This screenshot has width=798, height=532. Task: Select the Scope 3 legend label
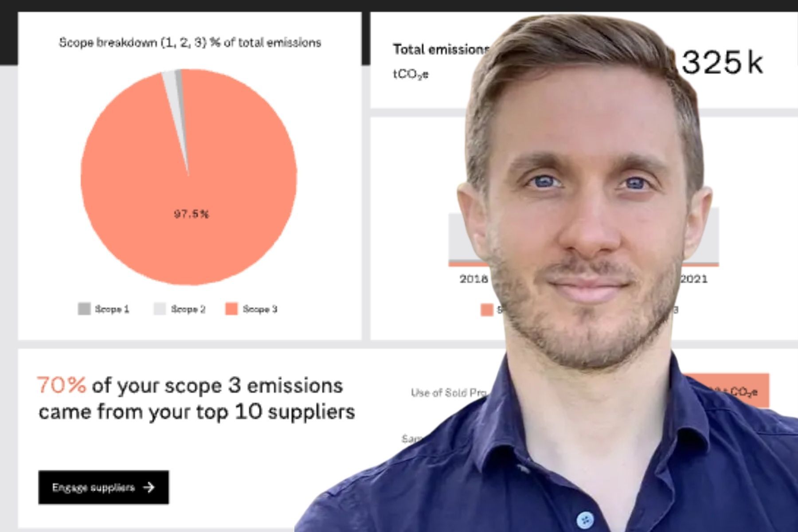pos(260,309)
